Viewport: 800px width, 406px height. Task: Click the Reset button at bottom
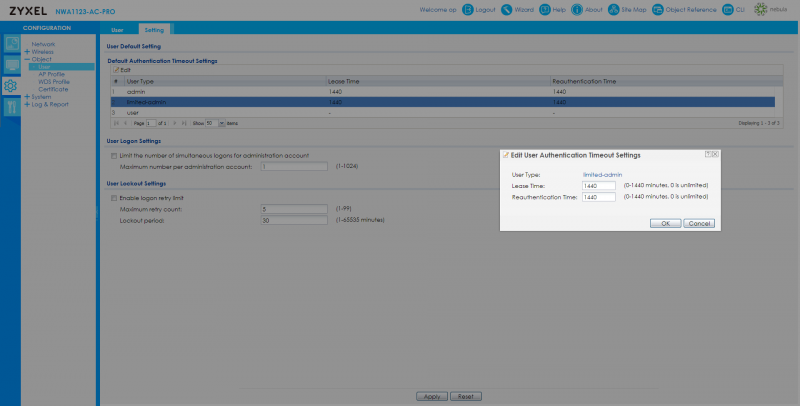pyautogui.click(x=466, y=396)
